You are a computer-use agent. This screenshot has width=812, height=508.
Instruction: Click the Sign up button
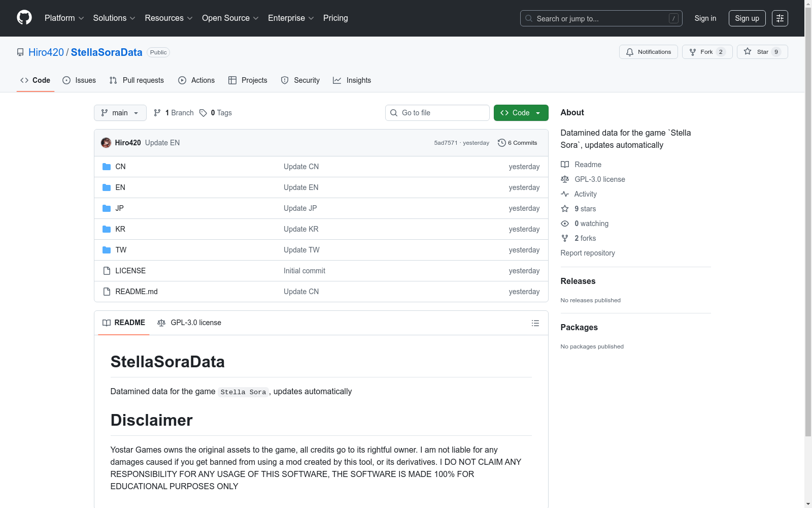click(x=747, y=18)
